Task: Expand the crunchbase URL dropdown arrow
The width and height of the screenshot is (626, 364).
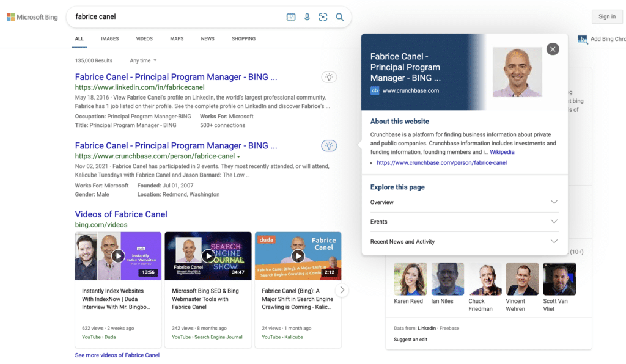Action: click(238, 157)
